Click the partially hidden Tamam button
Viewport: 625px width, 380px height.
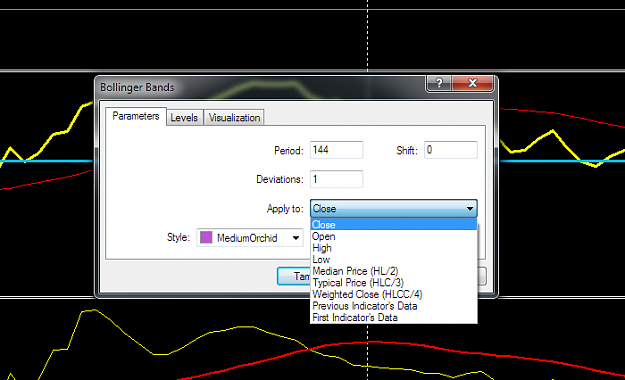point(294,276)
